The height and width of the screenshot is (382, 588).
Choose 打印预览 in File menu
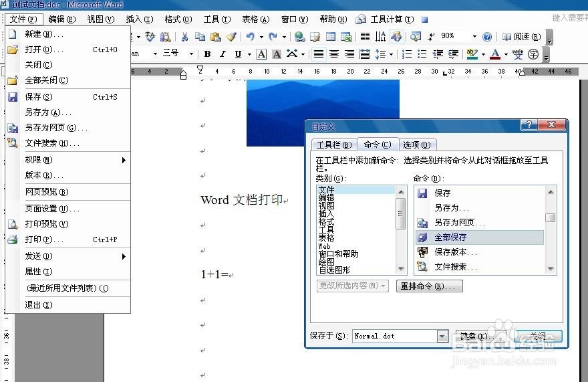tap(68, 224)
